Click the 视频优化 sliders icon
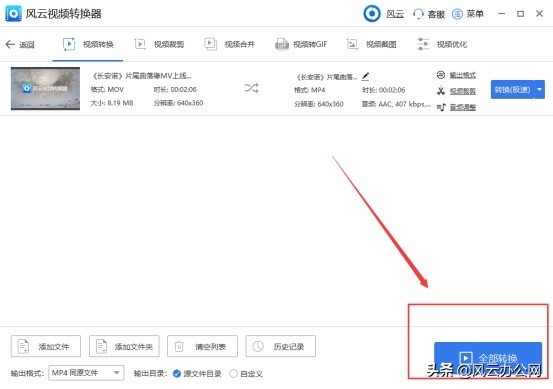The width and height of the screenshot is (553, 389). [x=423, y=44]
